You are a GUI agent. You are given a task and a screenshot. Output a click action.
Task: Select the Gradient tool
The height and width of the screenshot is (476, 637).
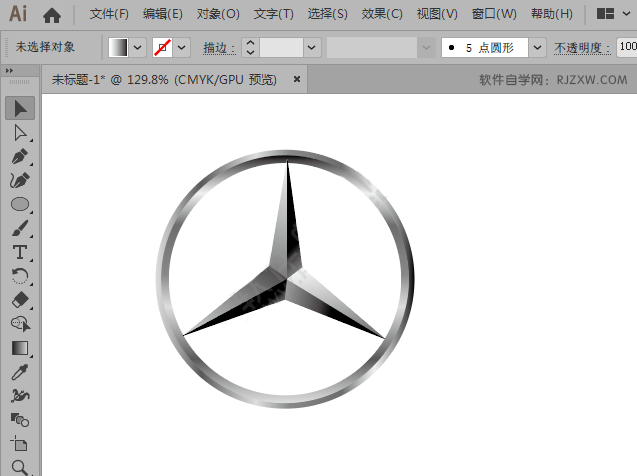(x=20, y=348)
